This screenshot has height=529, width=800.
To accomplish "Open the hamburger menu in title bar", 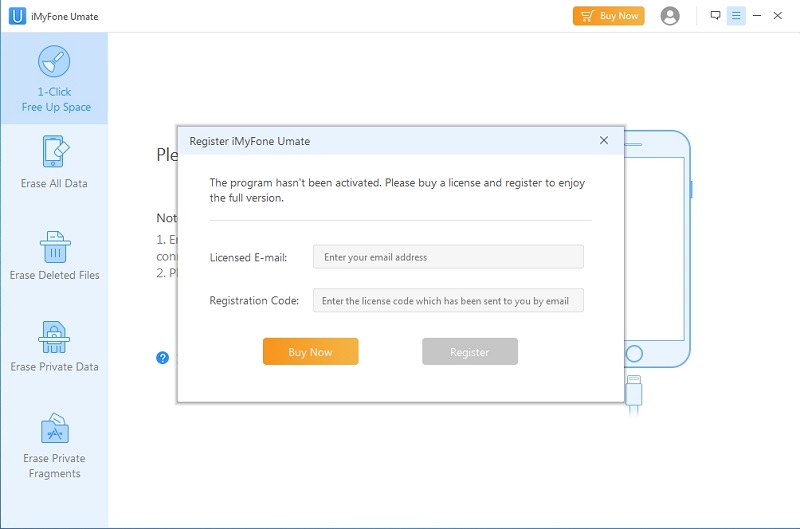I will pos(736,16).
